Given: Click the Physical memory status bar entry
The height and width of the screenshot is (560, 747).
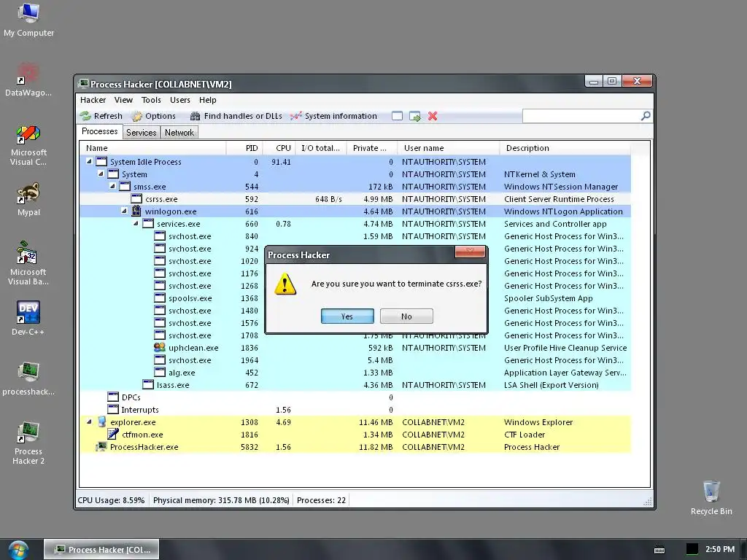Looking at the screenshot, I should coord(221,500).
